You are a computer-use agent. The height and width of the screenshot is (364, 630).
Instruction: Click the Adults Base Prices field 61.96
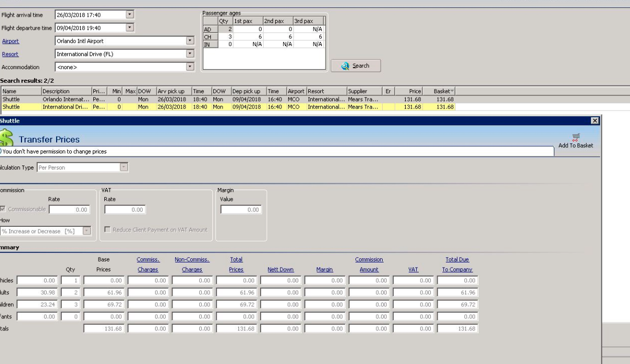pos(104,292)
